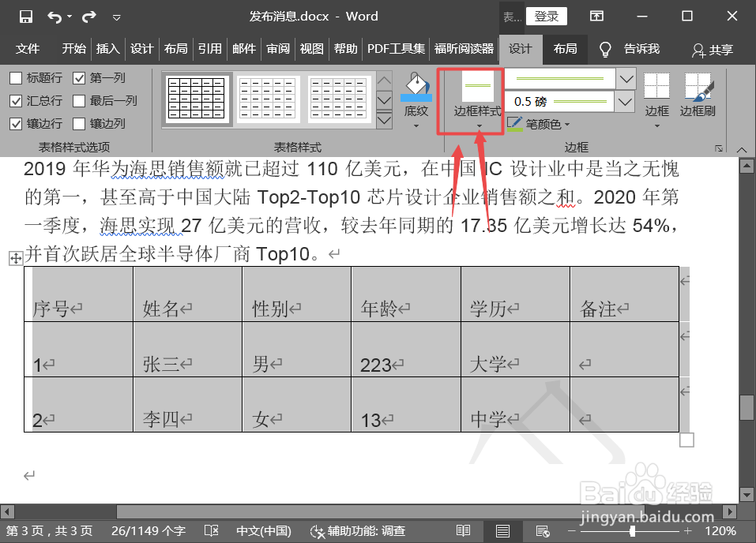Click the vertical scrollbar down arrow
Image resolution: width=756 pixels, height=543 pixels.
[747, 494]
